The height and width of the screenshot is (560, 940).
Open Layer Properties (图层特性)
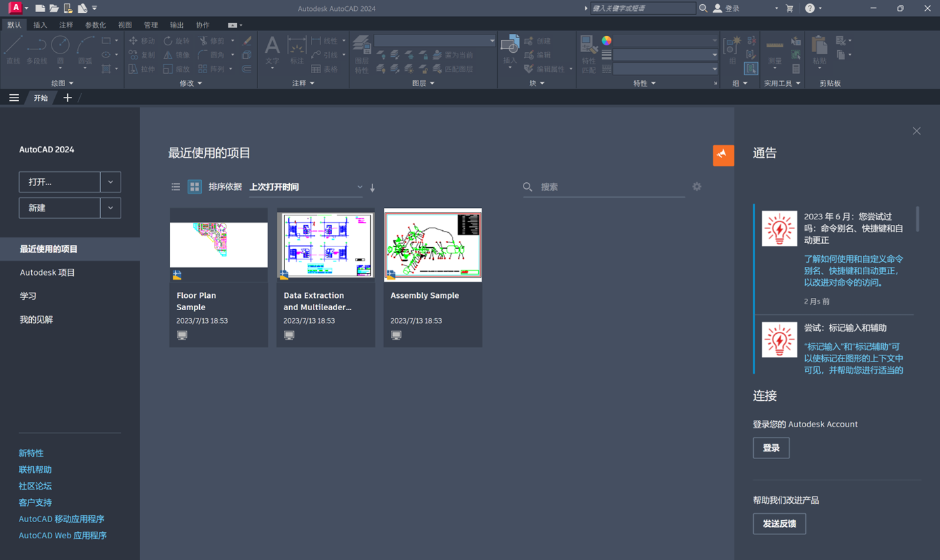tap(362, 53)
